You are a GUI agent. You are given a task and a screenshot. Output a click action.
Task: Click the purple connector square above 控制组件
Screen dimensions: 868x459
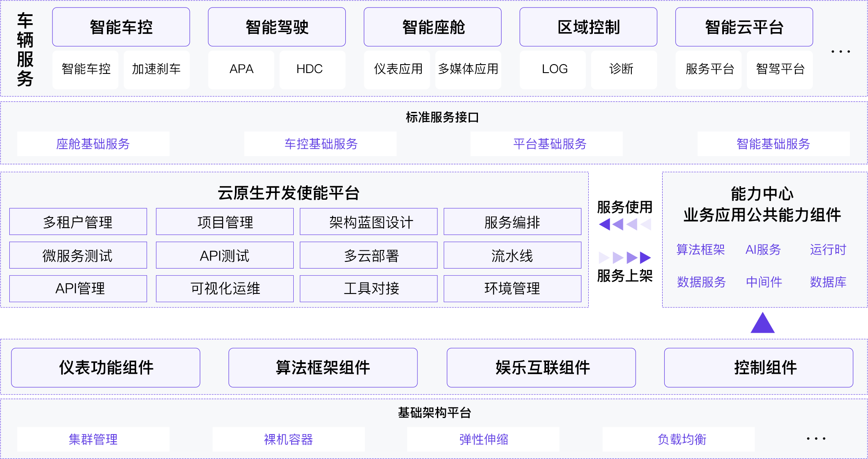click(x=763, y=321)
